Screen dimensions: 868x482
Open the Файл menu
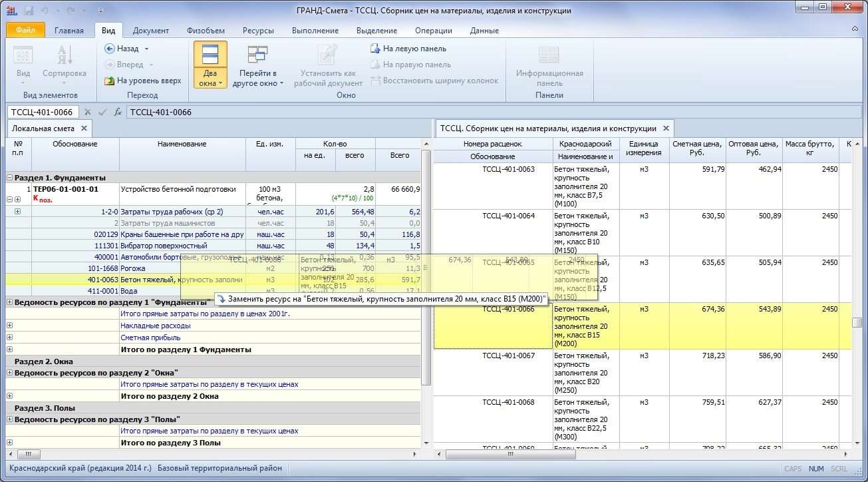pyautogui.click(x=25, y=30)
